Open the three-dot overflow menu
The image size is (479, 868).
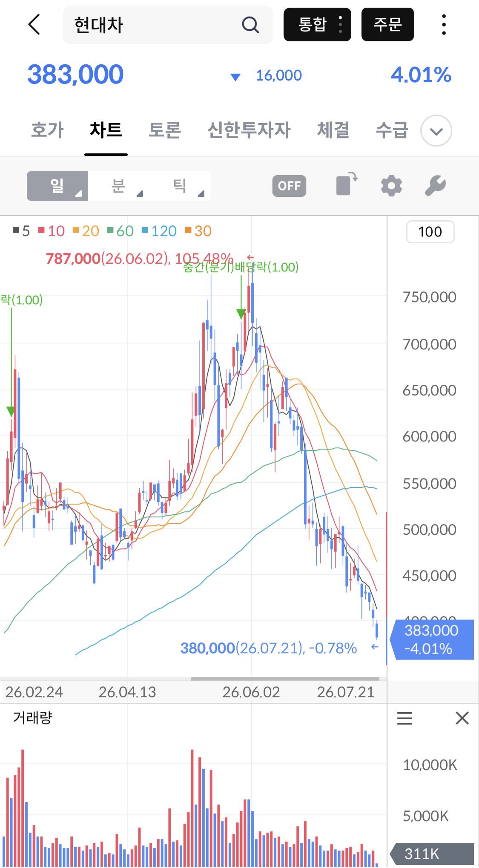(444, 24)
